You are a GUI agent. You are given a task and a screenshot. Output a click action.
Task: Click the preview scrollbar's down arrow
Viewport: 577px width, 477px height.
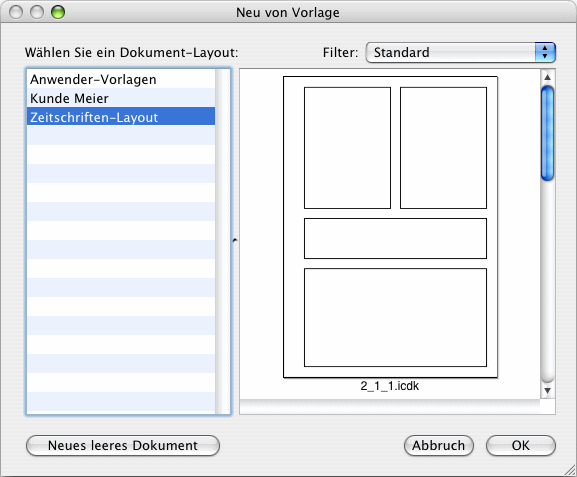coord(548,391)
